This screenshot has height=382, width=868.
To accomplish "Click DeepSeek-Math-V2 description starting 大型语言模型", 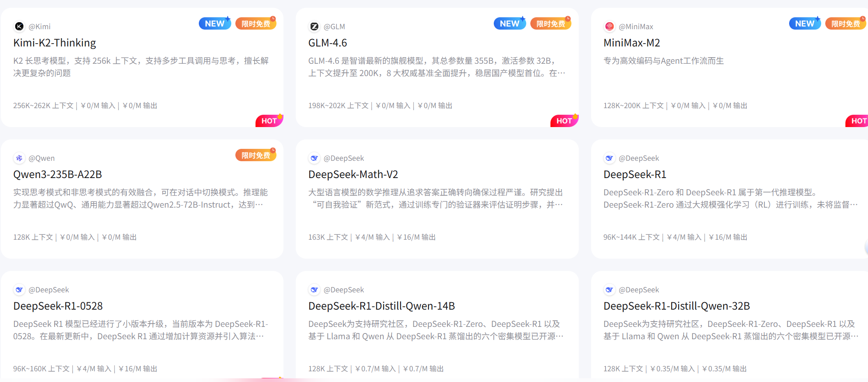I will click(436, 199).
